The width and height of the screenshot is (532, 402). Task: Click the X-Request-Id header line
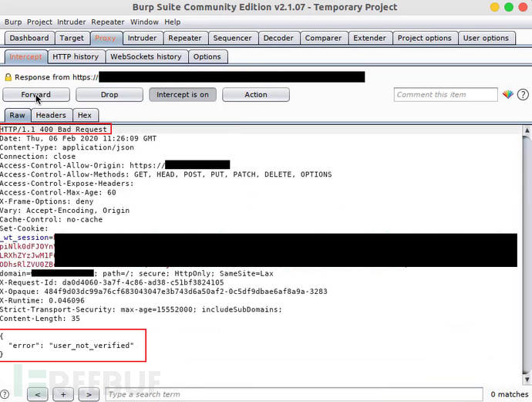pos(112,282)
